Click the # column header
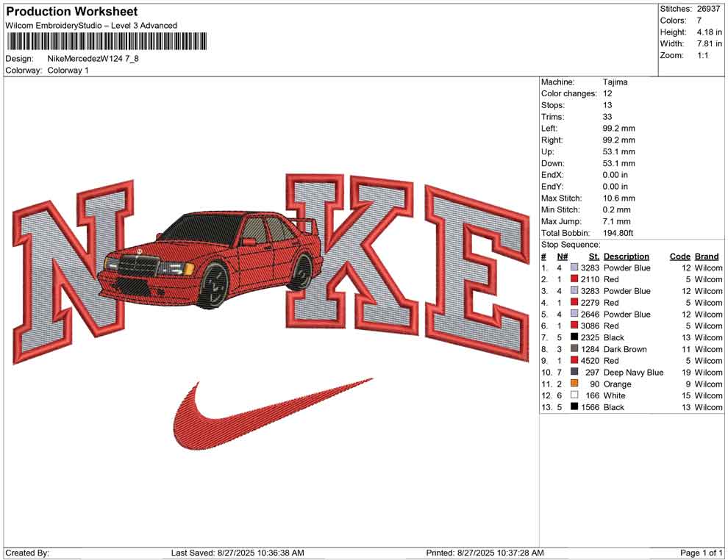Screen dimensions: 728x560 pyautogui.click(x=543, y=256)
